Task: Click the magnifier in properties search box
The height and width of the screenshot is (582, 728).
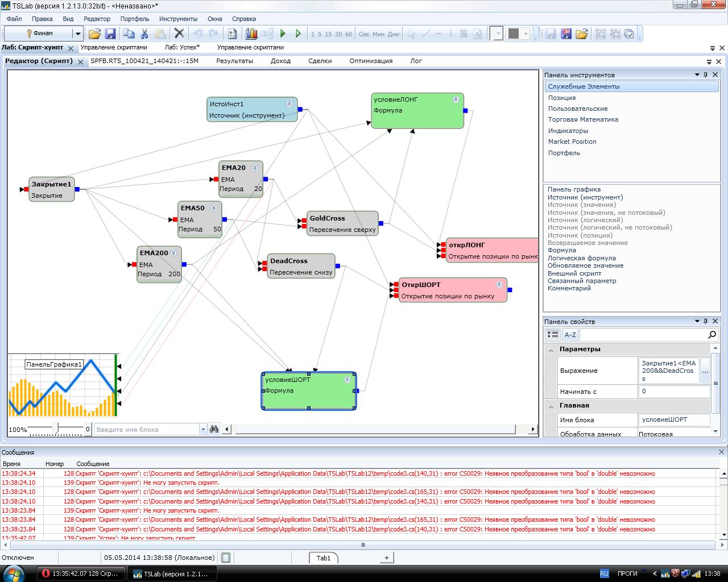Action: click(712, 335)
